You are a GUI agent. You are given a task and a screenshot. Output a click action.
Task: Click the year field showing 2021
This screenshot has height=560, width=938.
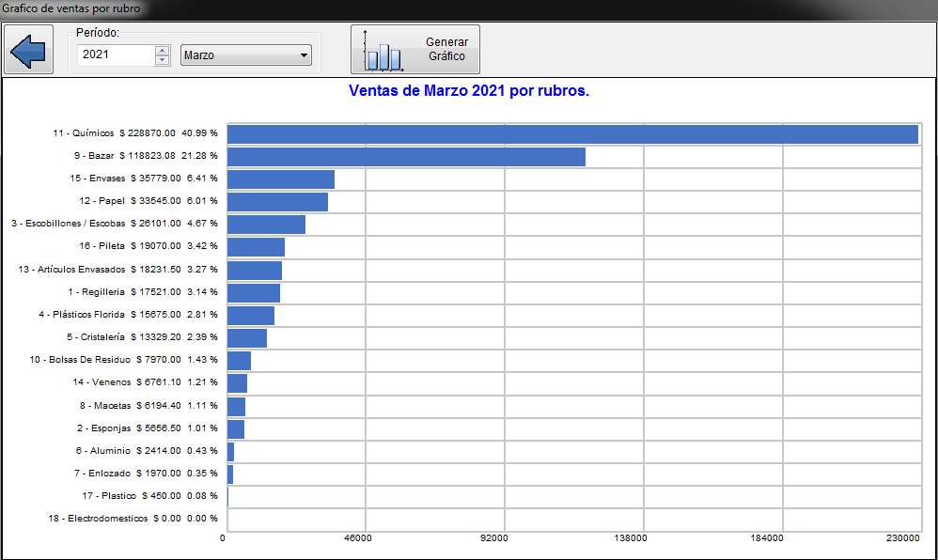(116, 54)
